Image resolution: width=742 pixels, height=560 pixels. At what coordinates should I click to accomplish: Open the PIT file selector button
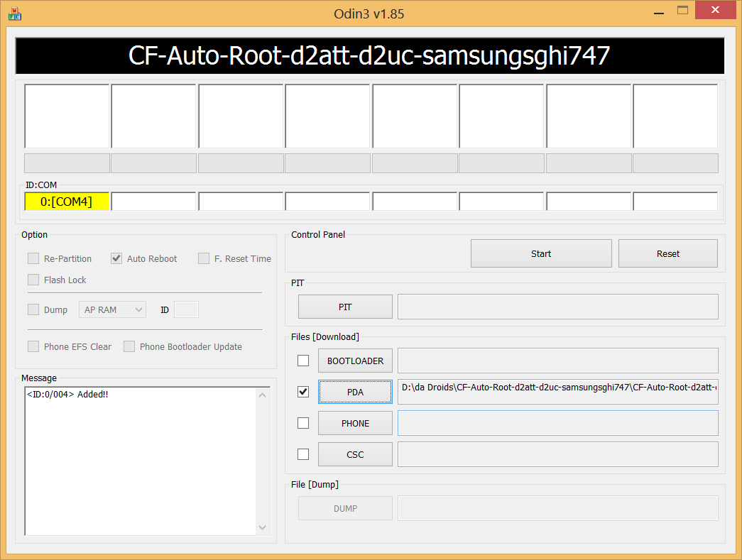[x=345, y=306]
